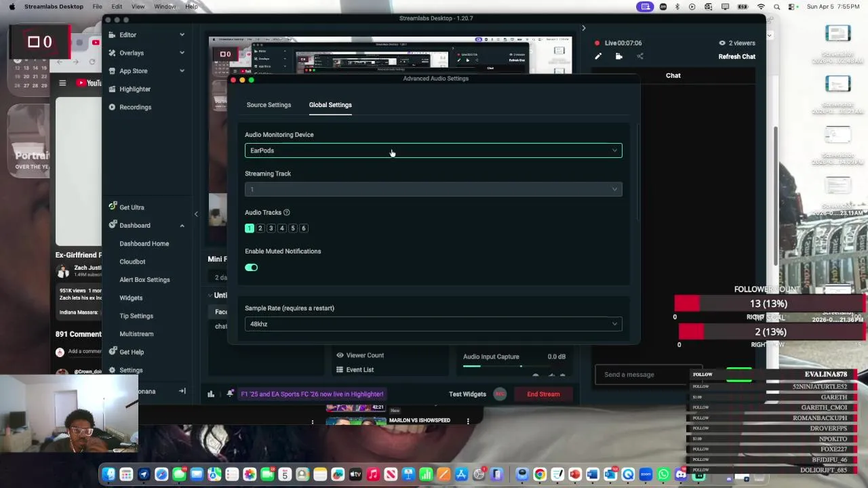Open the Editor section in Streamlabs sidebar
The width and height of the screenshot is (868, 488).
tap(127, 35)
